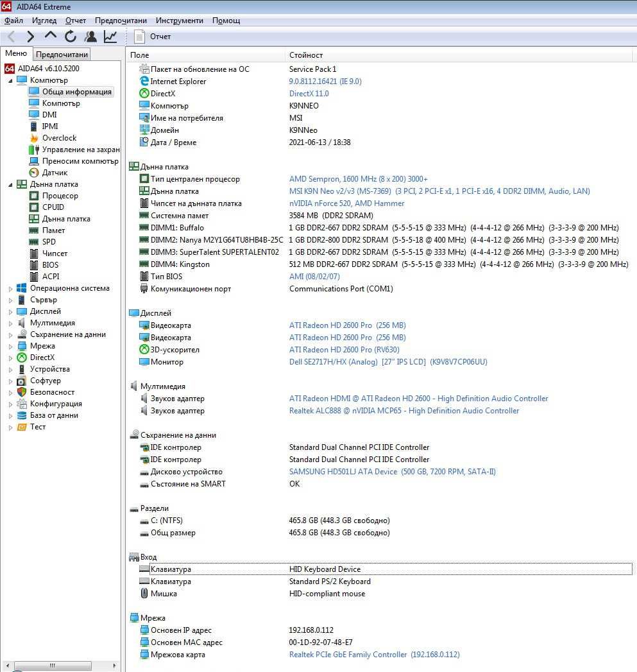
Task: Expand the Дисплей tree branch
Action: click(10, 312)
